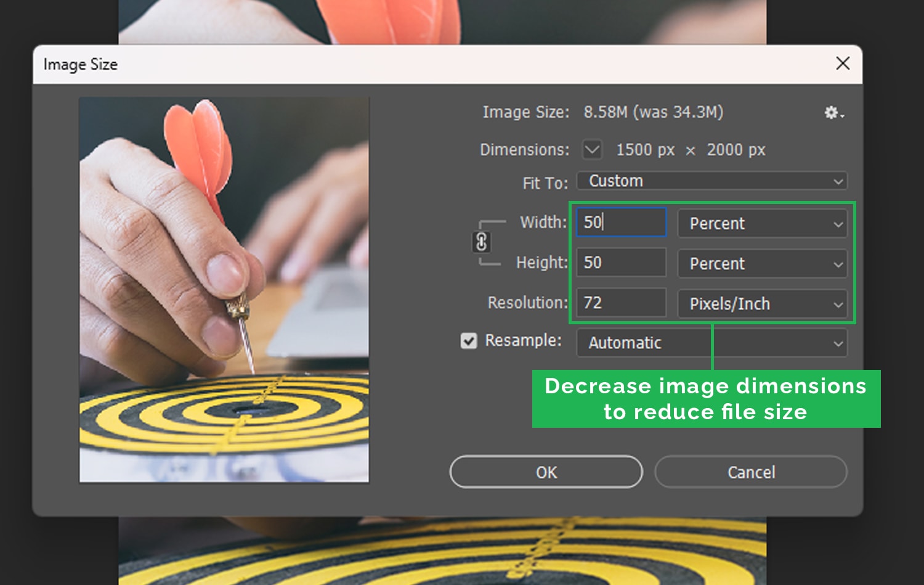Close the Image Size dialog with the X
924x585 pixels.
point(843,63)
